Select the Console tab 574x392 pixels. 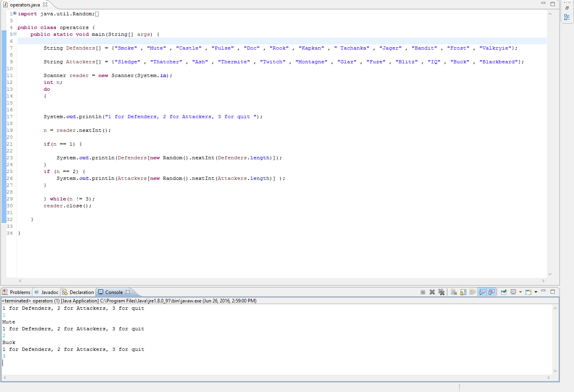click(x=114, y=292)
